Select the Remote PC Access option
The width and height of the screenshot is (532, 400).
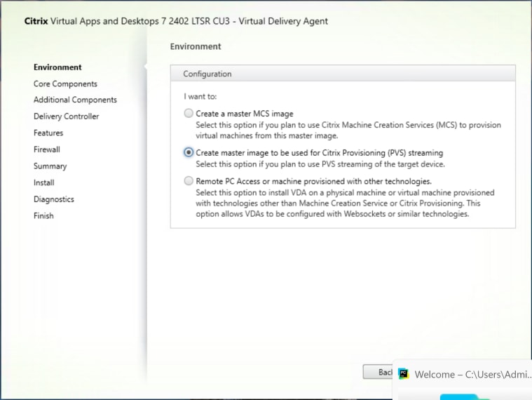189,180
